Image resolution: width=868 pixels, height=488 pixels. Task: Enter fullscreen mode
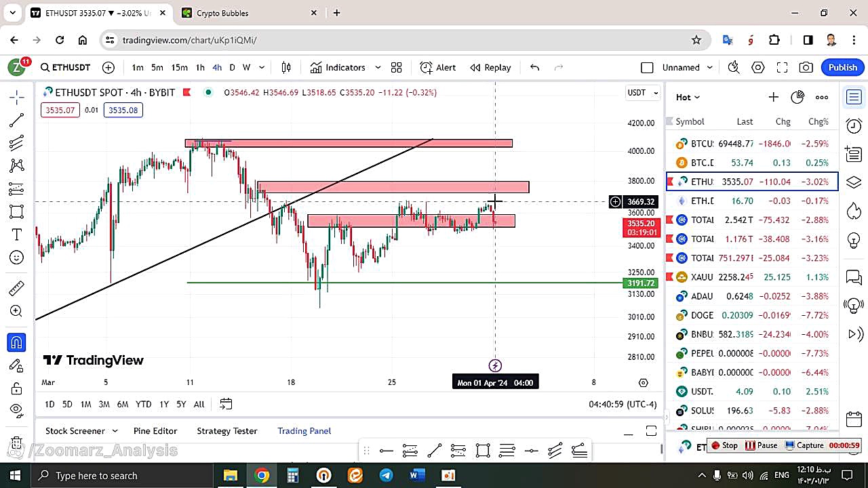click(782, 67)
